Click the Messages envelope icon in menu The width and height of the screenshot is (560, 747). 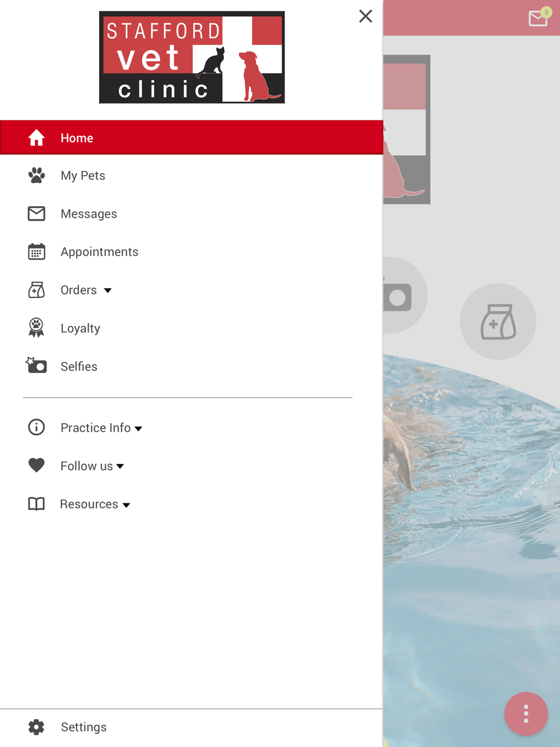point(36,213)
